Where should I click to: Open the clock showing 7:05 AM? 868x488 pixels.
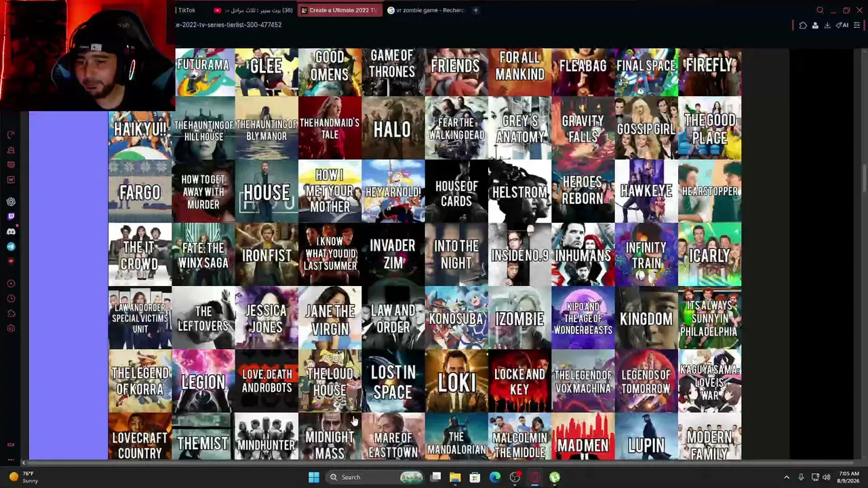pyautogui.click(x=848, y=477)
